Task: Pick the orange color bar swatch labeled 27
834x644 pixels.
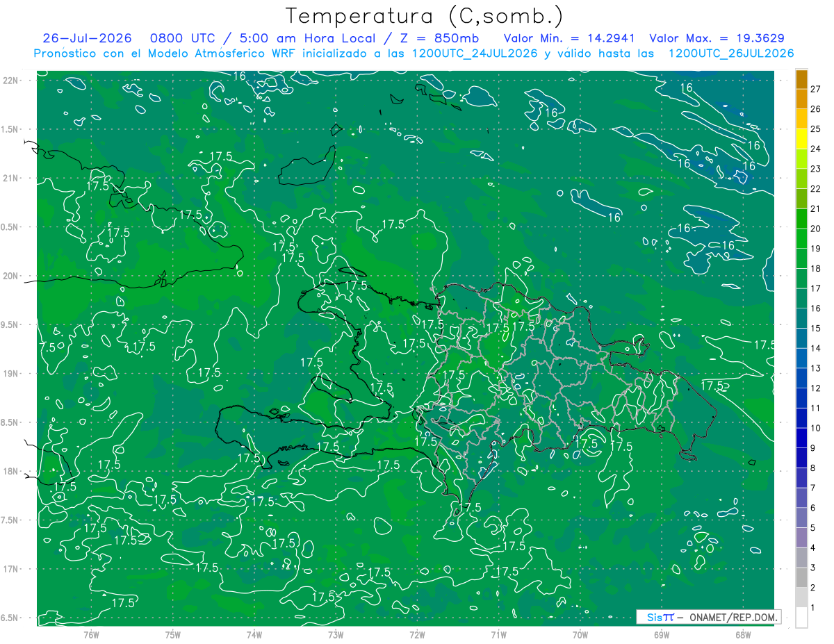Action: pos(801,80)
